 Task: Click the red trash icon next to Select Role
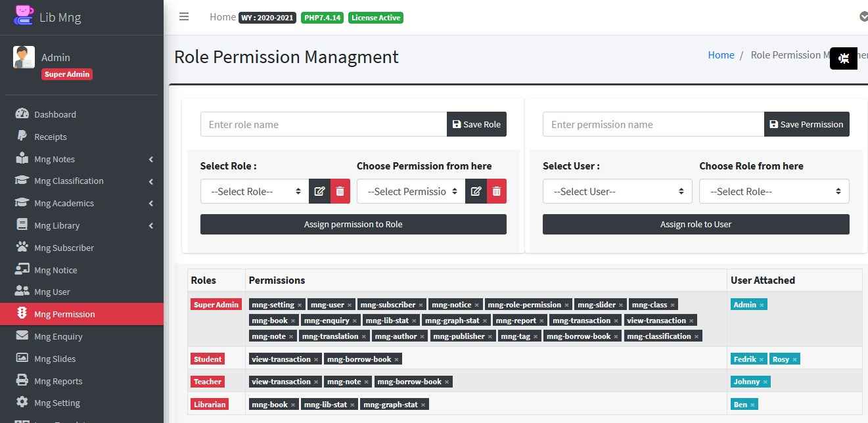(340, 191)
